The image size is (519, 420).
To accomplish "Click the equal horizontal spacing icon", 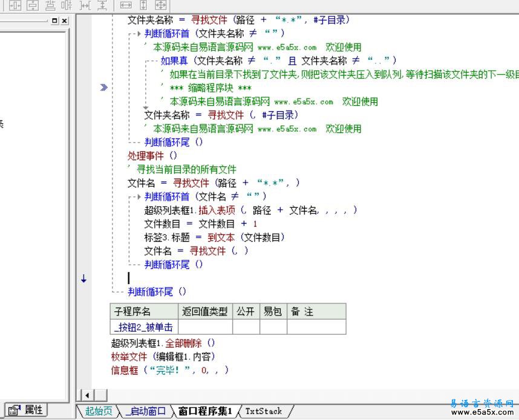I will tap(85, 5).
